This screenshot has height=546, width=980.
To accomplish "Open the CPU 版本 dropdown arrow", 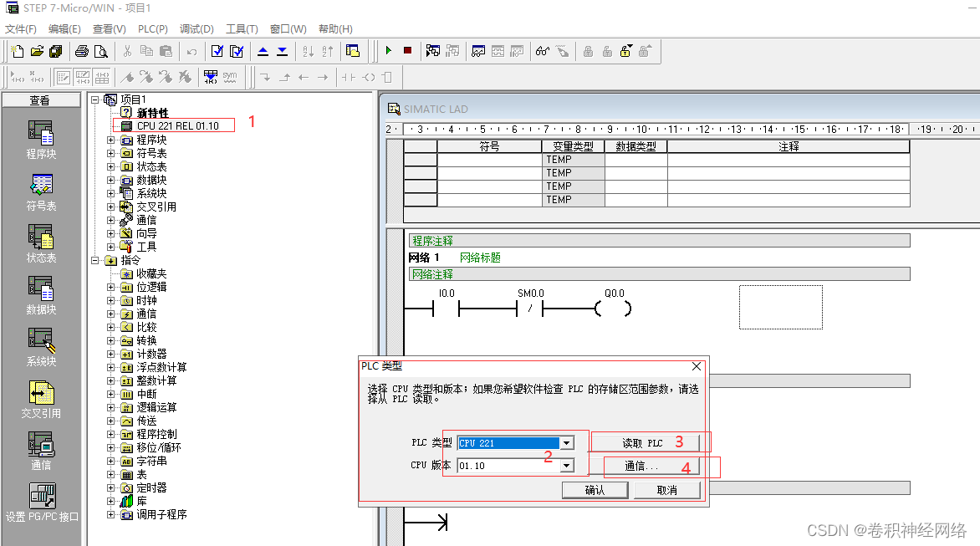I will 566,466.
